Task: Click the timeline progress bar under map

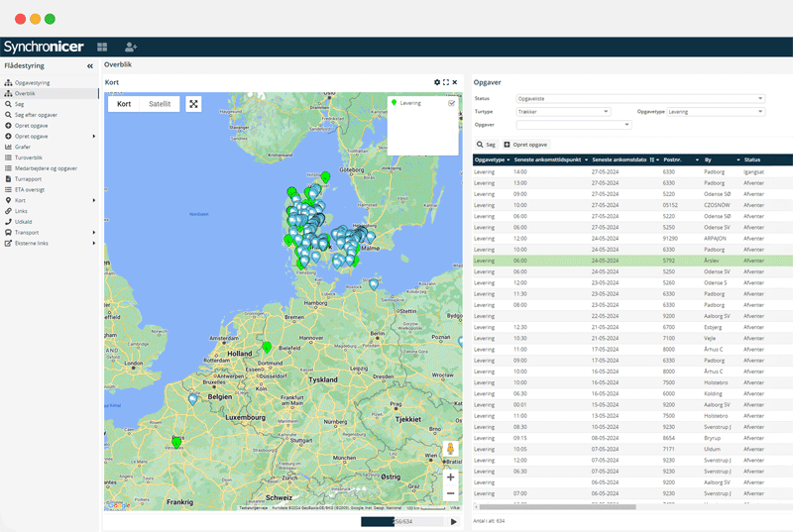Action: click(402, 521)
